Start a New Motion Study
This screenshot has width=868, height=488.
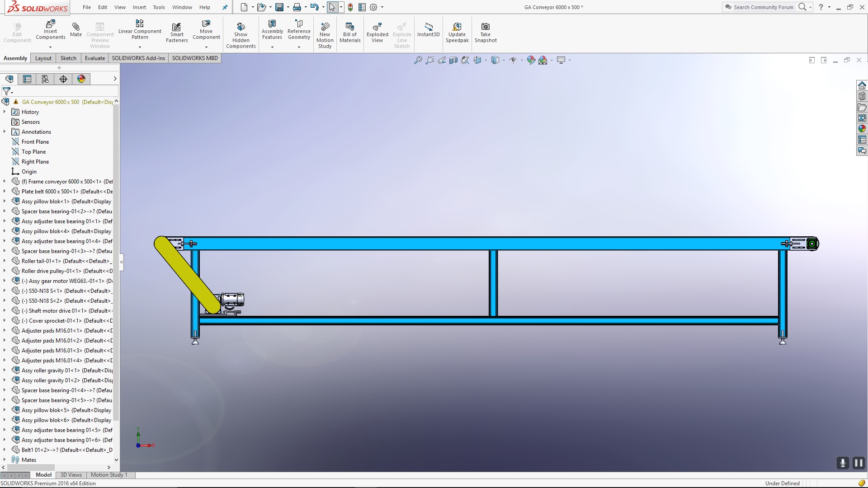click(x=325, y=35)
